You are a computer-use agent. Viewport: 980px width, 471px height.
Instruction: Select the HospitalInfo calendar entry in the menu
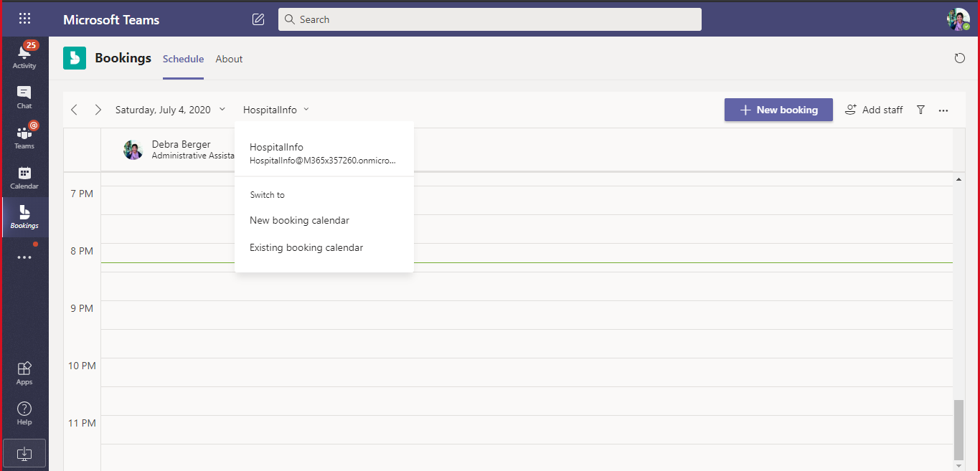pos(324,153)
